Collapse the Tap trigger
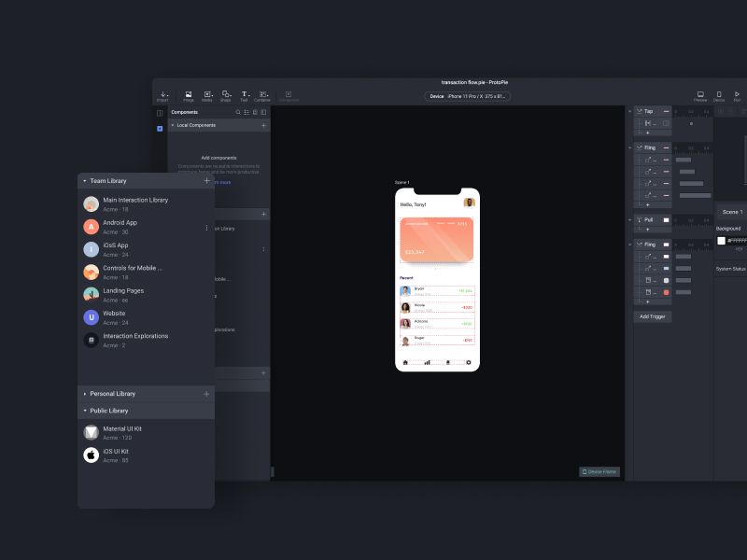Screen dimensions: 747x560 coord(629,111)
